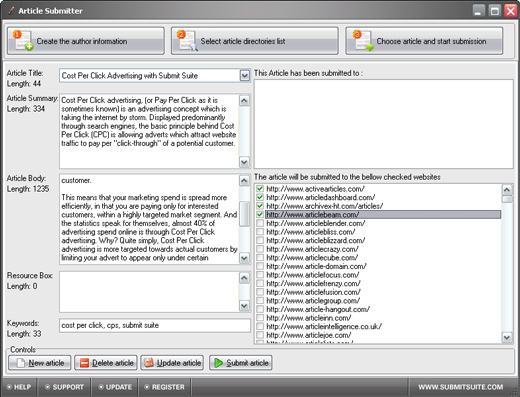Select the http://www.articleblender.com/ row text
Image resolution: width=520 pixels, height=397 pixels.
(x=316, y=223)
